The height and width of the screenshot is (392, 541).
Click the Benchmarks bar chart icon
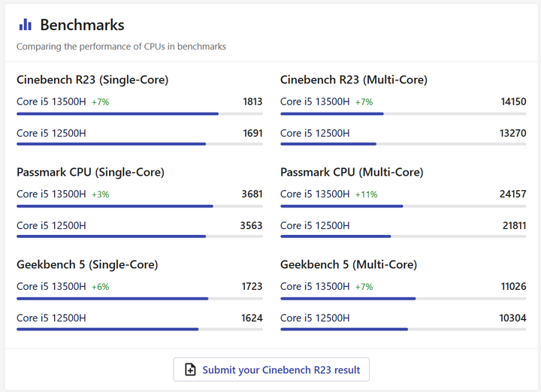(26, 25)
